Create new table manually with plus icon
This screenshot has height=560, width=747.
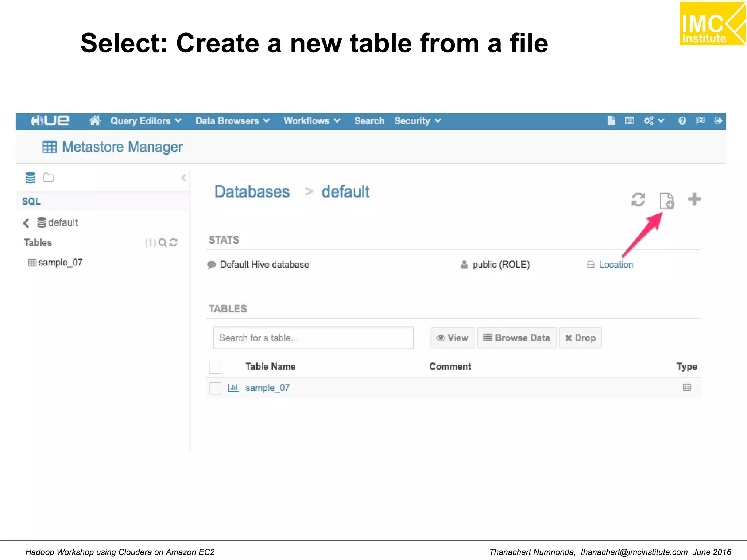(x=694, y=199)
